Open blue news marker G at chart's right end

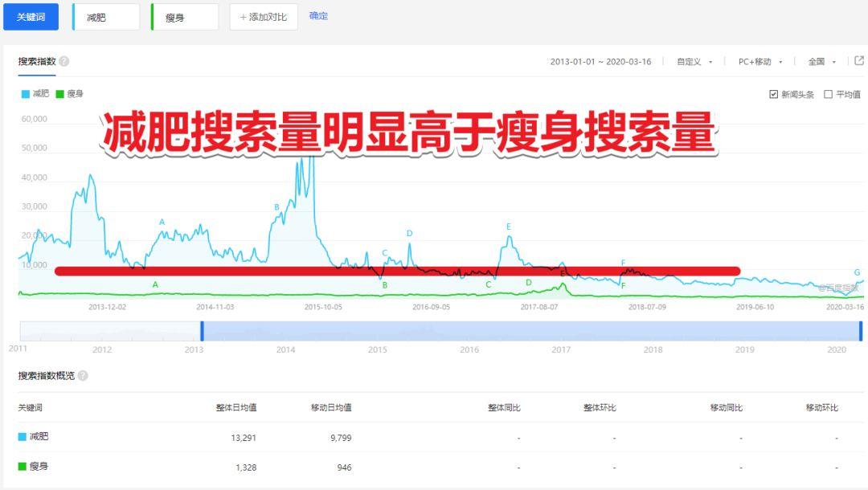pos(857,272)
